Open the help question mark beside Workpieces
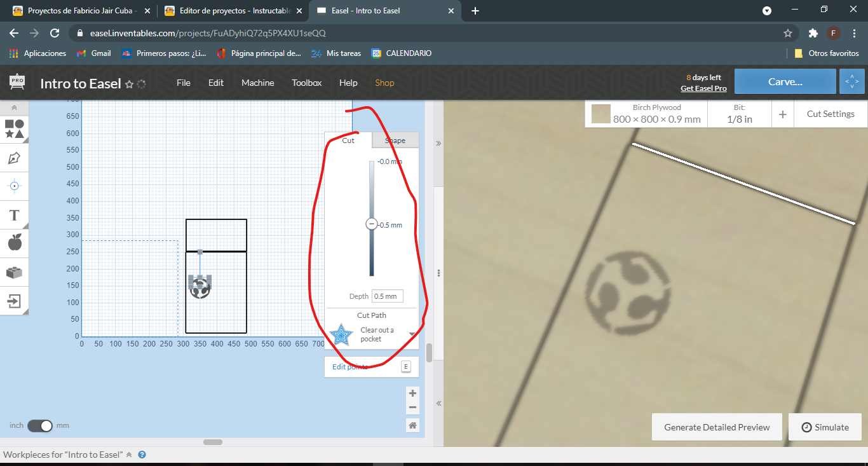868x466 pixels. (142, 455)
